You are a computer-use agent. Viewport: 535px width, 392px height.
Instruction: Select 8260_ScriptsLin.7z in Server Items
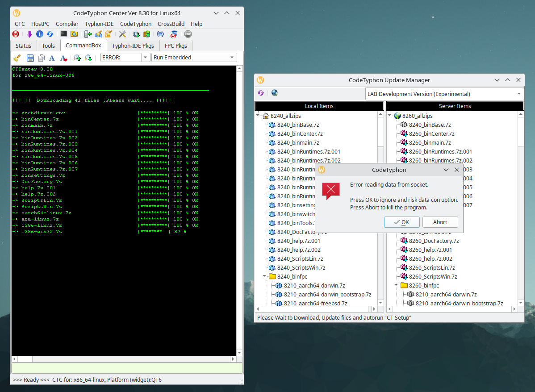[431, 267]
